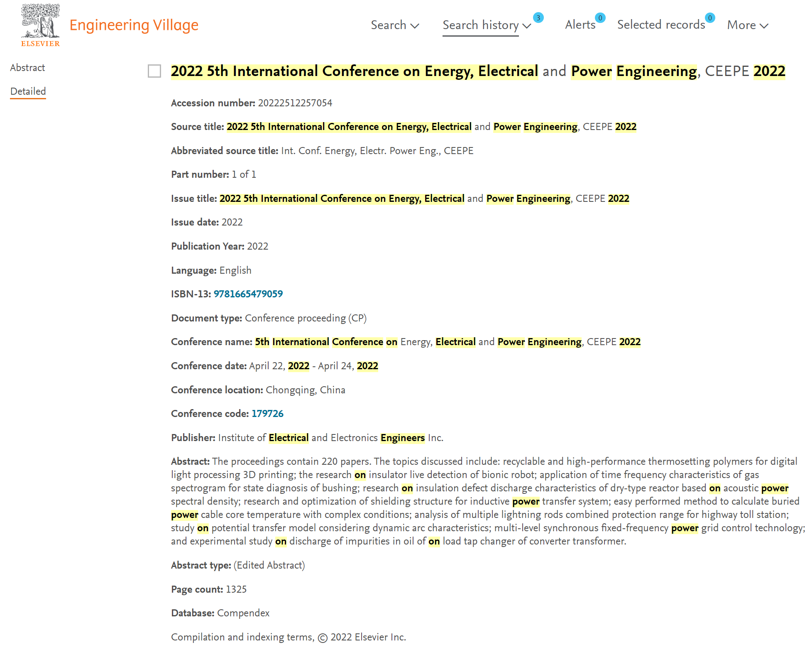Image resolution: width=812 pixels, height=650 pixels.
Task: Click the Conference name value
Action: 448,342
